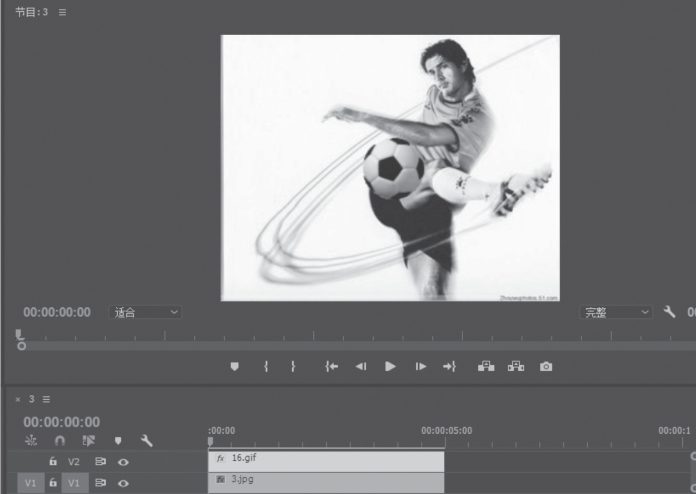
Task: Toggle lock on track V1
Action: tap(53, 482)
